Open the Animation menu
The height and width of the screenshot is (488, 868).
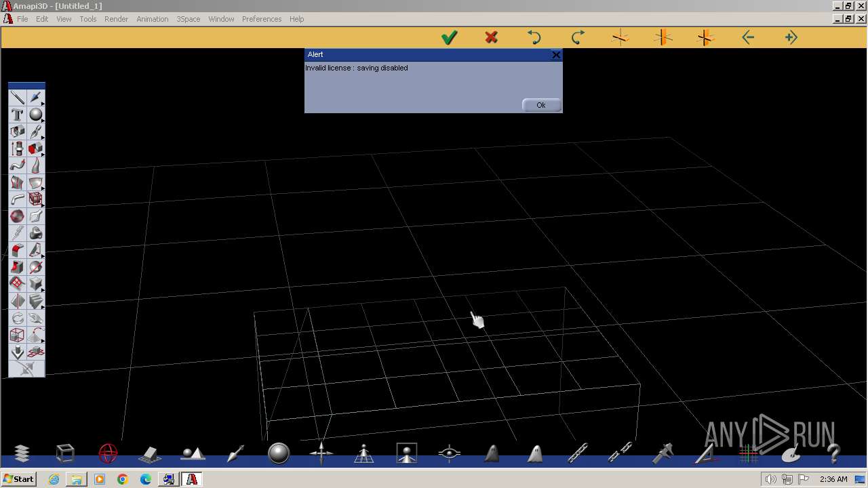152,19
